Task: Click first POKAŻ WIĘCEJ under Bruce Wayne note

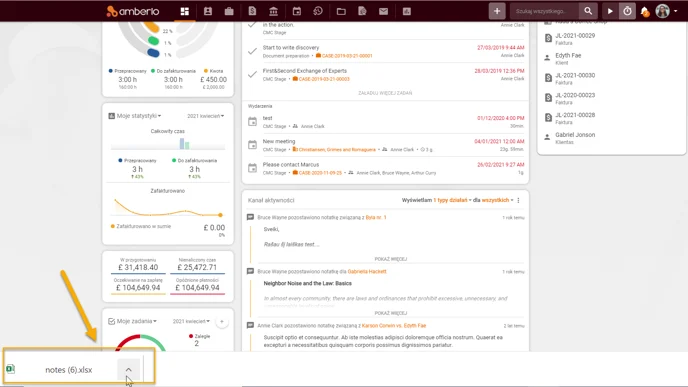Action: [391, 259]
